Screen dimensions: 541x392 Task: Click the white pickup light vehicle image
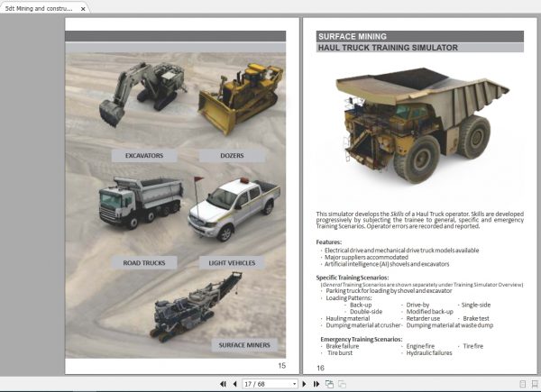[234, 209]
